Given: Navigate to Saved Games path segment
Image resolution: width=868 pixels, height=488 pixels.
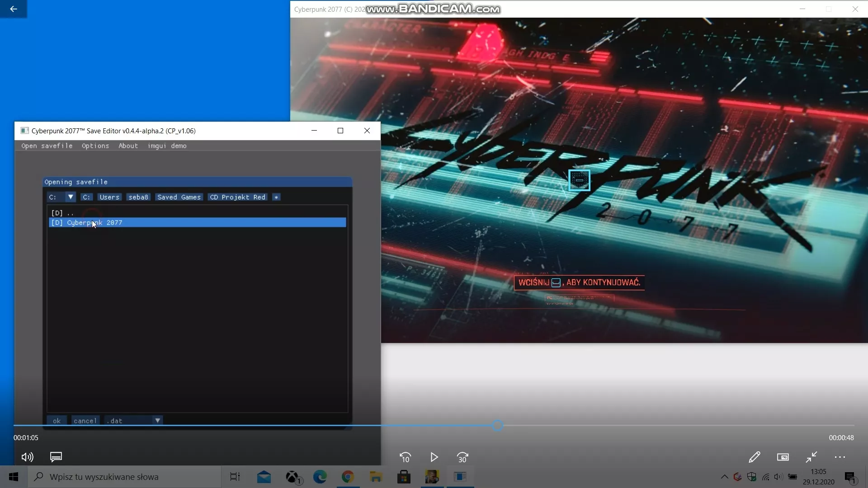Looking at the screenshot, I should (179, 197).
